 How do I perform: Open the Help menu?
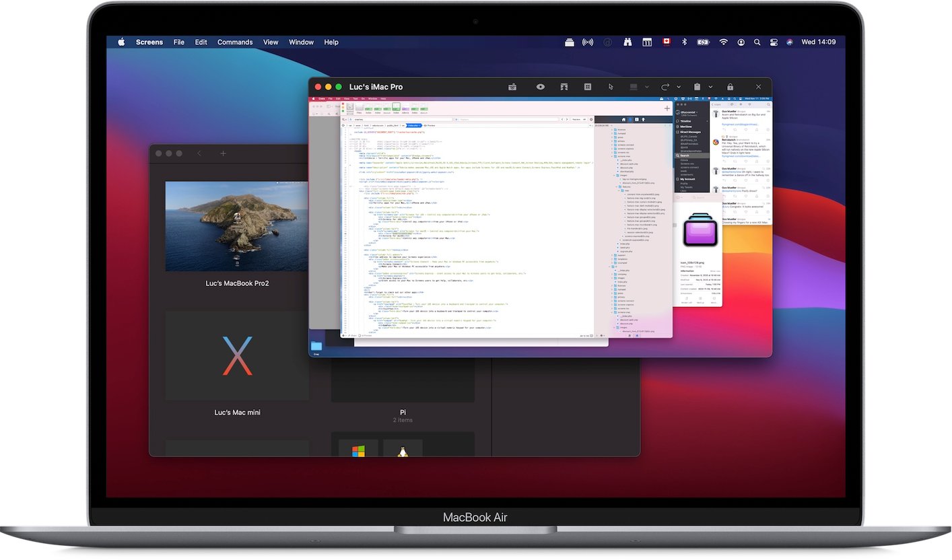point(331,42)
